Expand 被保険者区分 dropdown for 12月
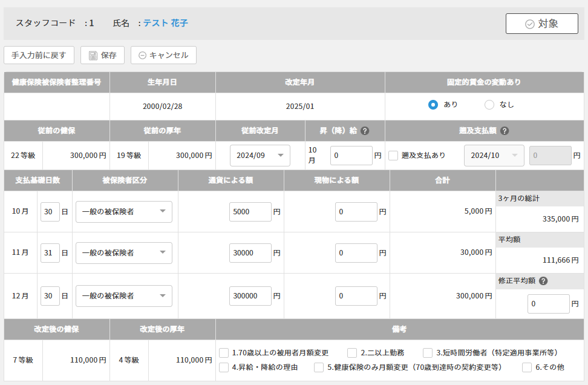 (x=123, y=296)
